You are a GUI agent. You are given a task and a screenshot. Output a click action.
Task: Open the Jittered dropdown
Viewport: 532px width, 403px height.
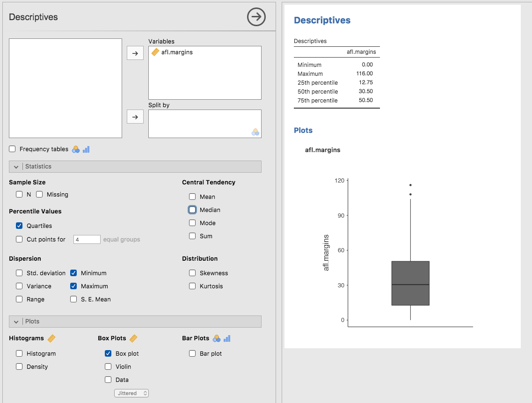click(x=131, y=393)
